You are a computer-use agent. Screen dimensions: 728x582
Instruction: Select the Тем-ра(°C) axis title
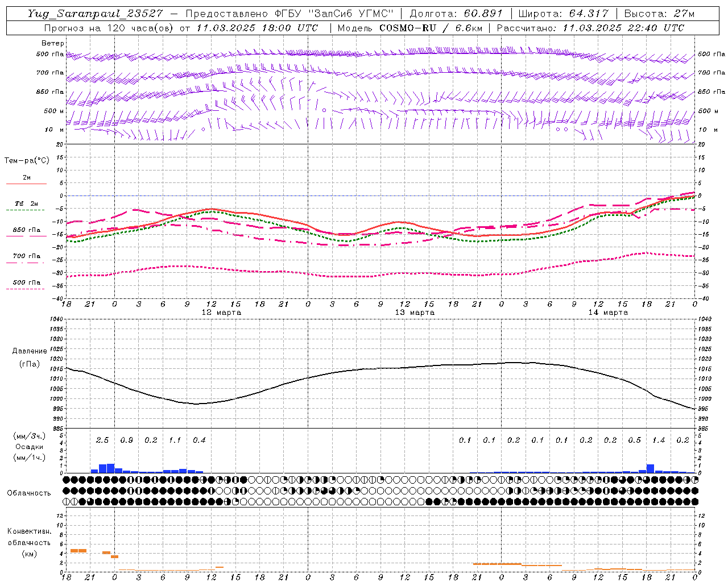(x=27, y=161)
